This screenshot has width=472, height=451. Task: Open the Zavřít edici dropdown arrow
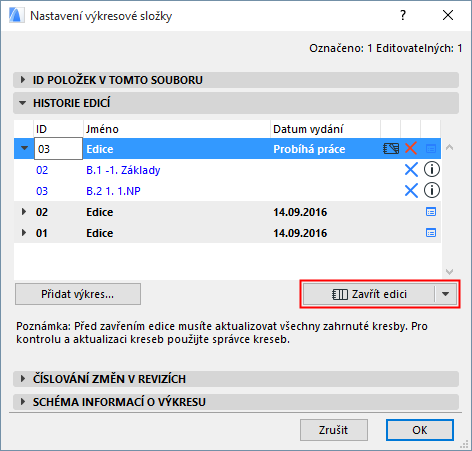[x=446, y=294]
